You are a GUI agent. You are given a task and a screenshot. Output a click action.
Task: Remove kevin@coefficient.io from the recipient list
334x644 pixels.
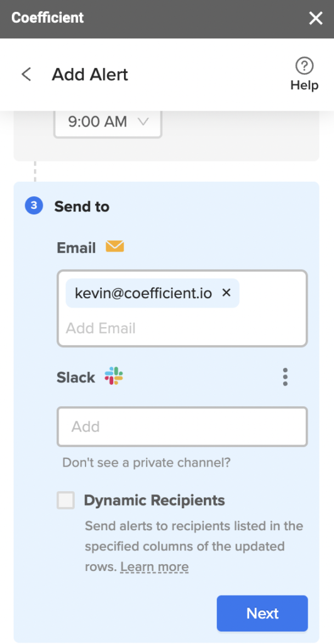point(226,293)
